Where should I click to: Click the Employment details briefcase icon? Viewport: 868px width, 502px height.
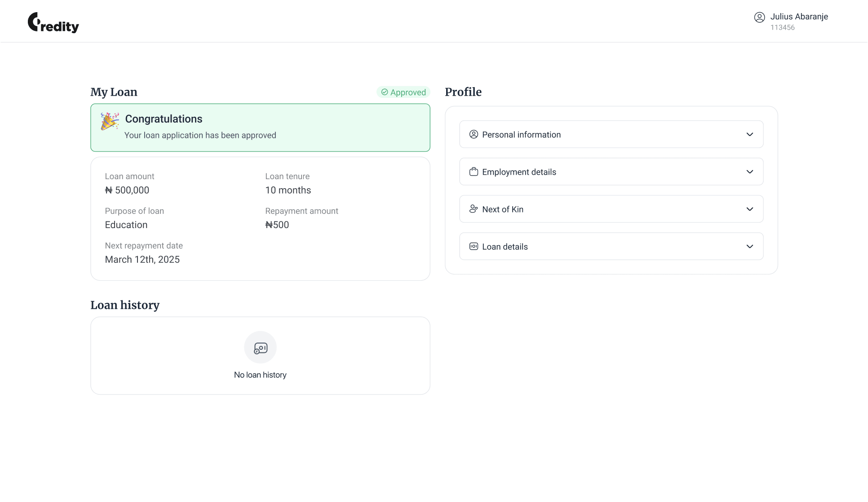[473, 172]
